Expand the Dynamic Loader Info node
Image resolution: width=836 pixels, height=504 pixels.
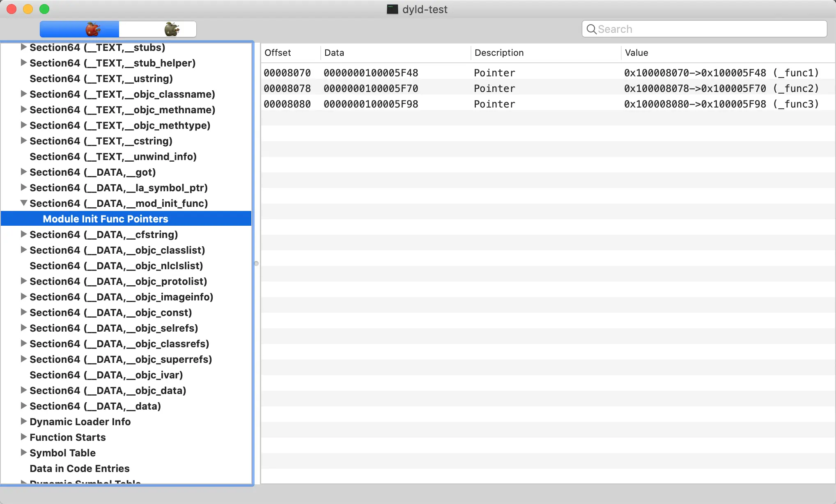[24, 422]
